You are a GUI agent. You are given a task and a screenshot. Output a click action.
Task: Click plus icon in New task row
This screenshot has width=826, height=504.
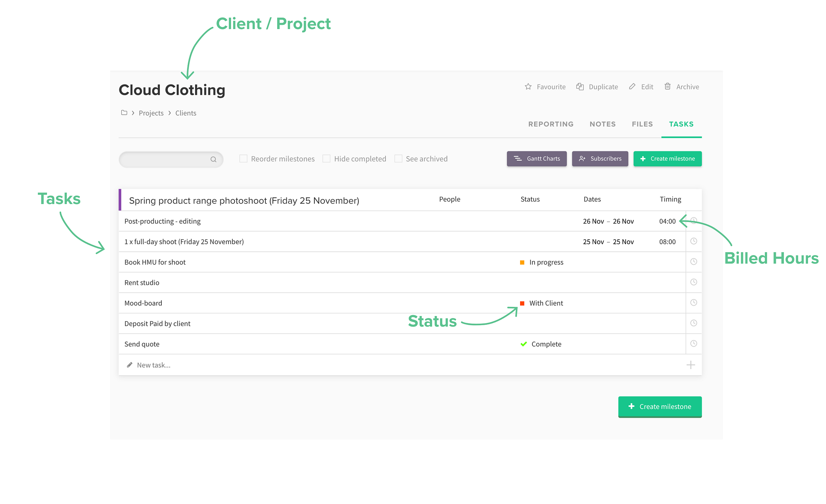pos(691,365)
